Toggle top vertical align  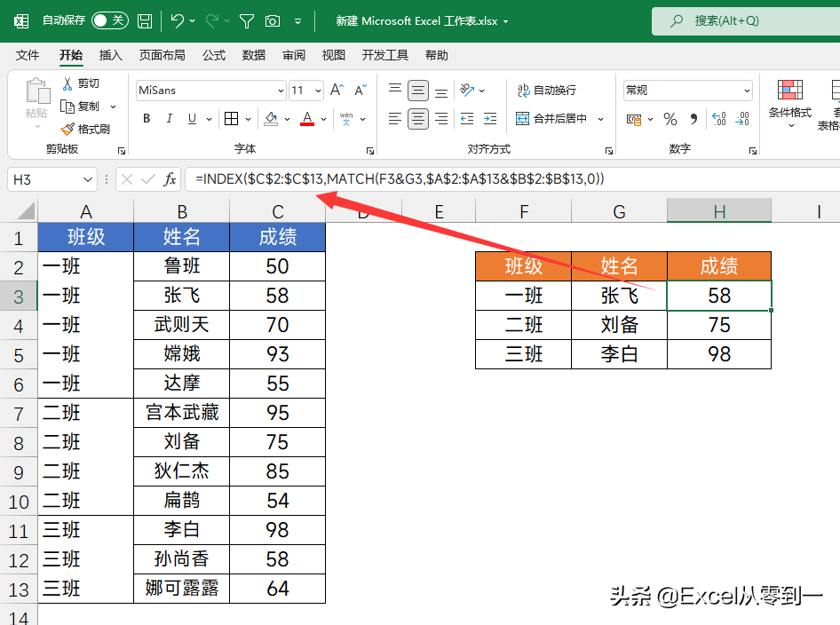(x=395, y=90)
